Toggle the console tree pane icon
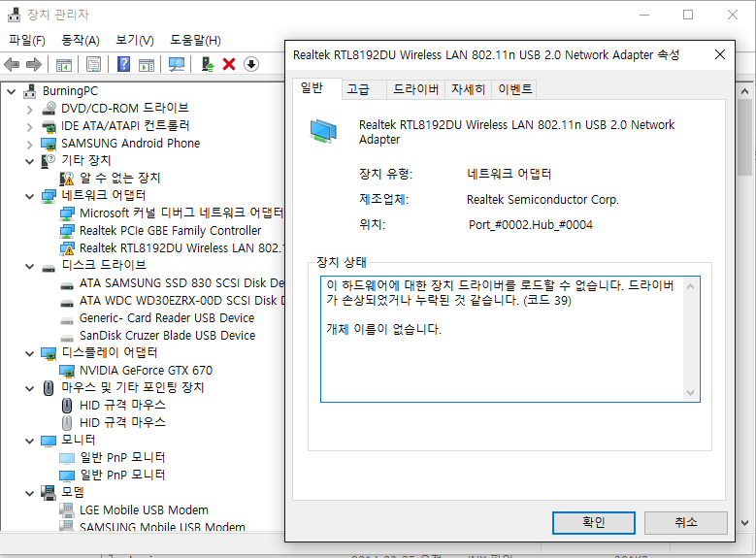 pyautogui.click(x=64, y=64)
